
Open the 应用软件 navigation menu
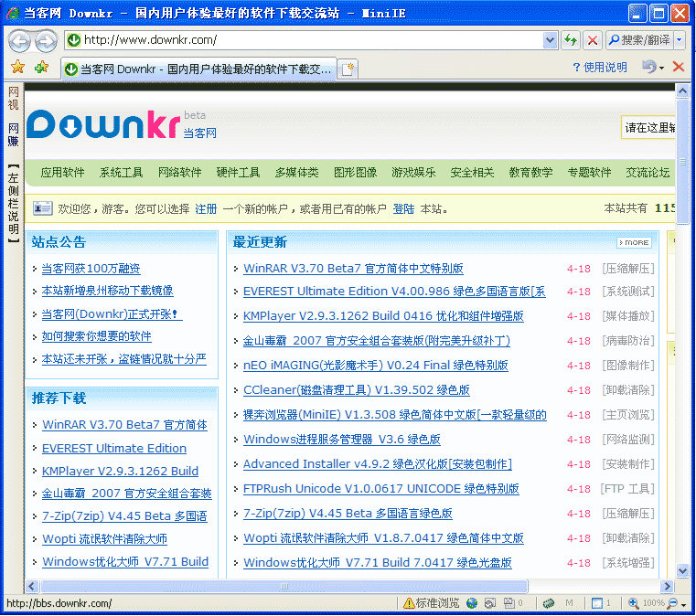(x=62, y=172)
